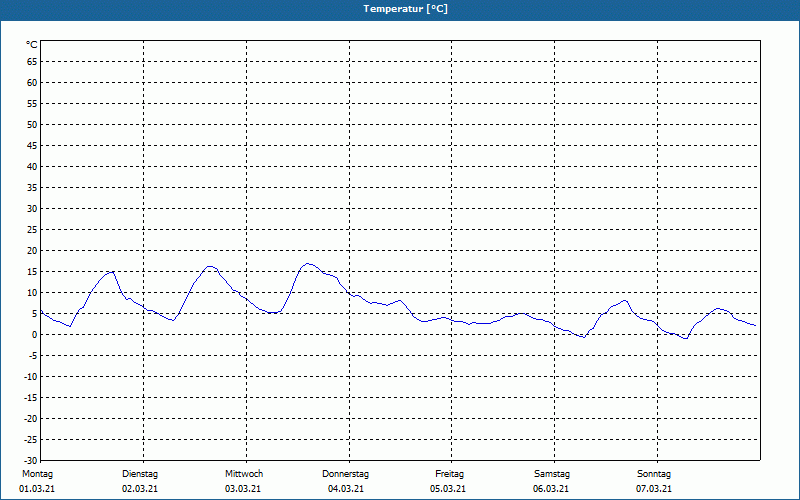800x500 pixels.
Task: Click the 10 y-axis label
Action: coord(32,293)
